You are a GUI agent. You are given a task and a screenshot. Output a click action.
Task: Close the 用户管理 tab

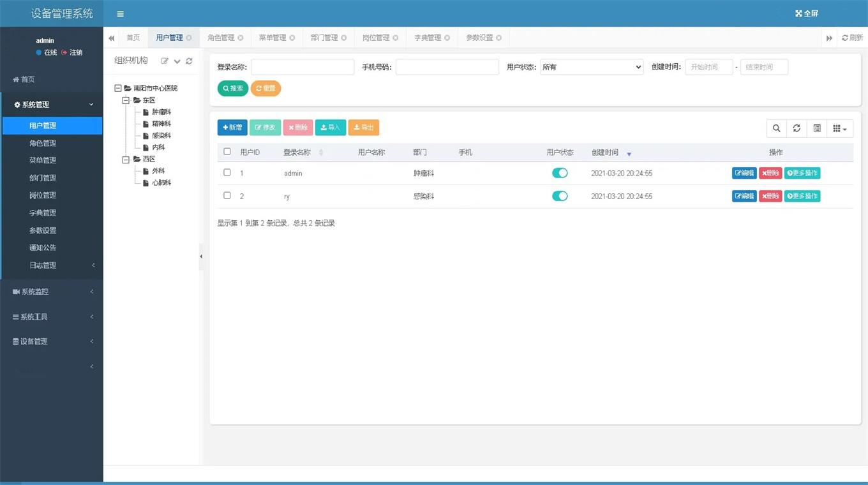click(x=189, y=38)
